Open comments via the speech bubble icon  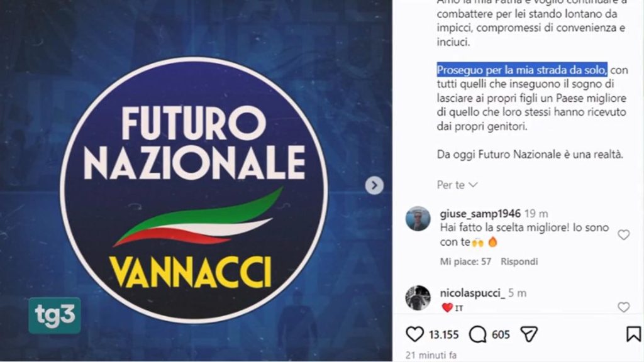pos(478,334)
